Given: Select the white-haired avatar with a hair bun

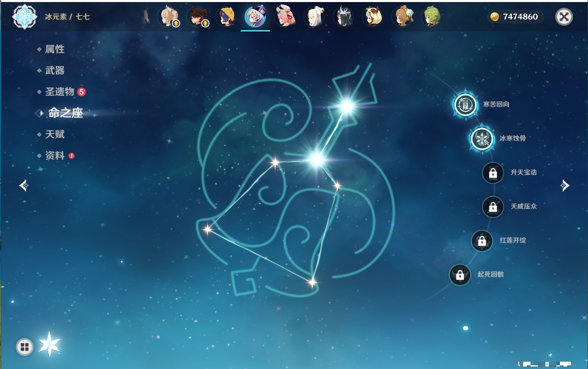Looking at the screenshot, I should click(314, 17).
